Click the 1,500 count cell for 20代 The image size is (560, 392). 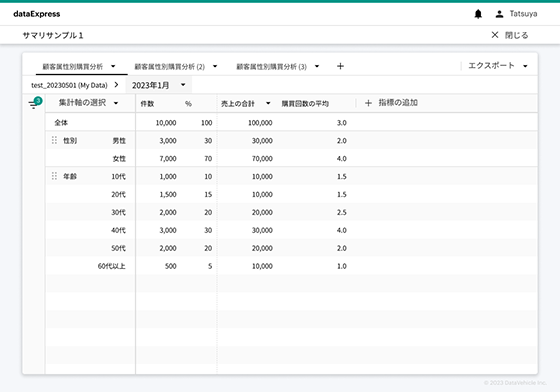[168, 194]
